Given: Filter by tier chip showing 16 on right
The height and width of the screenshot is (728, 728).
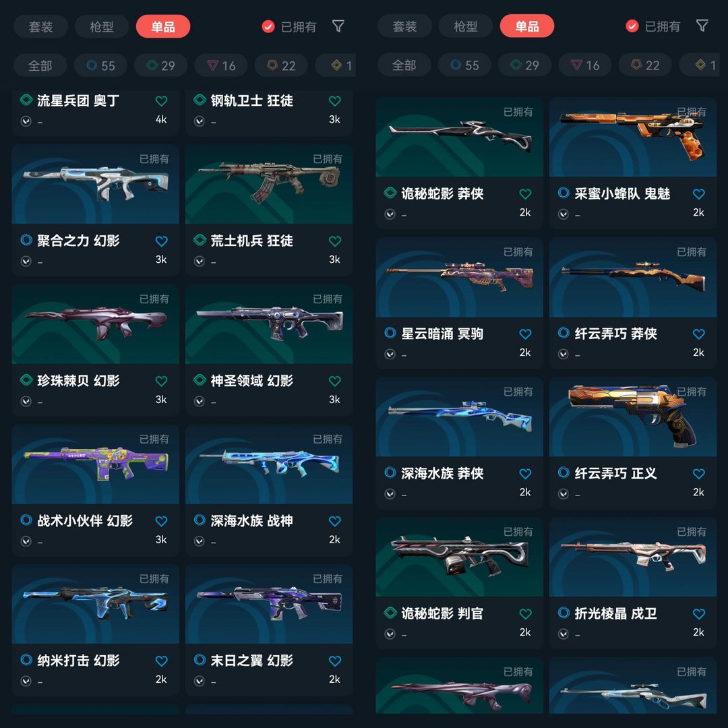Looking at the screenshot, I should (585, 65).
